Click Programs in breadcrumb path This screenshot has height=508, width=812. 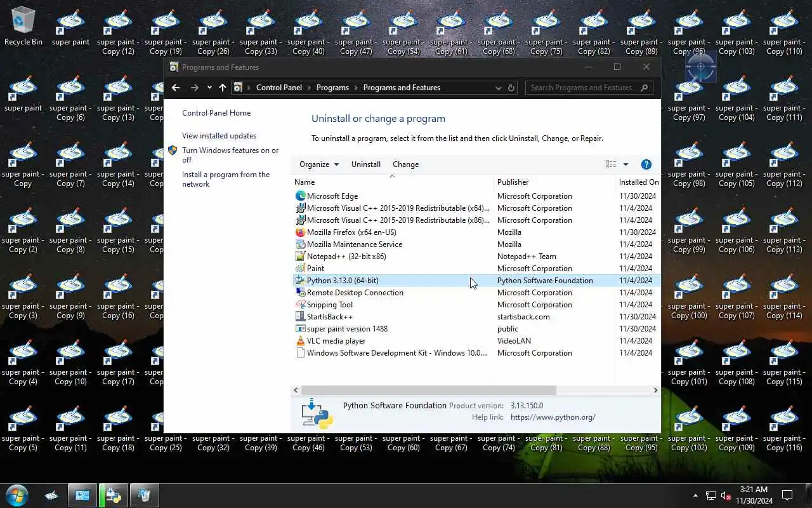coord(333,88)
